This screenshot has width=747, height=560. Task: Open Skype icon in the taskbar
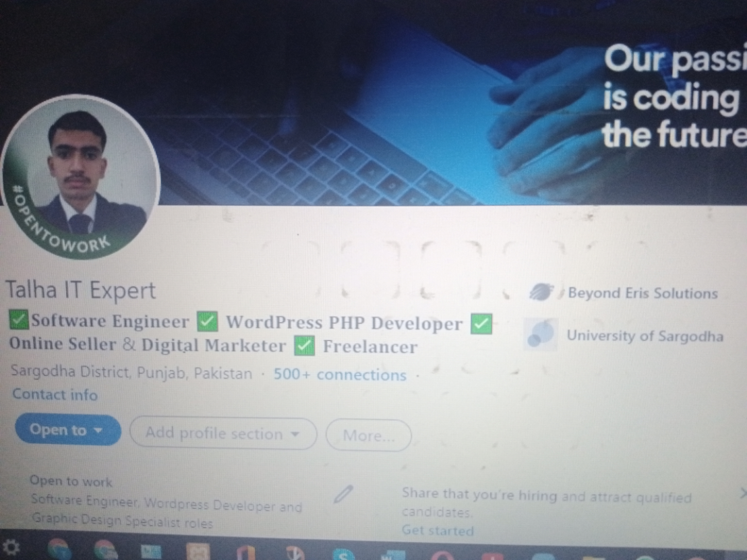(343, 555)
